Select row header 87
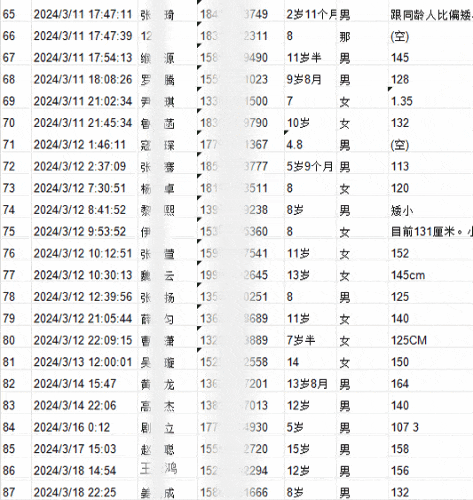The width and height of the screenshot is (473, 500). click(x=16, y=492)
